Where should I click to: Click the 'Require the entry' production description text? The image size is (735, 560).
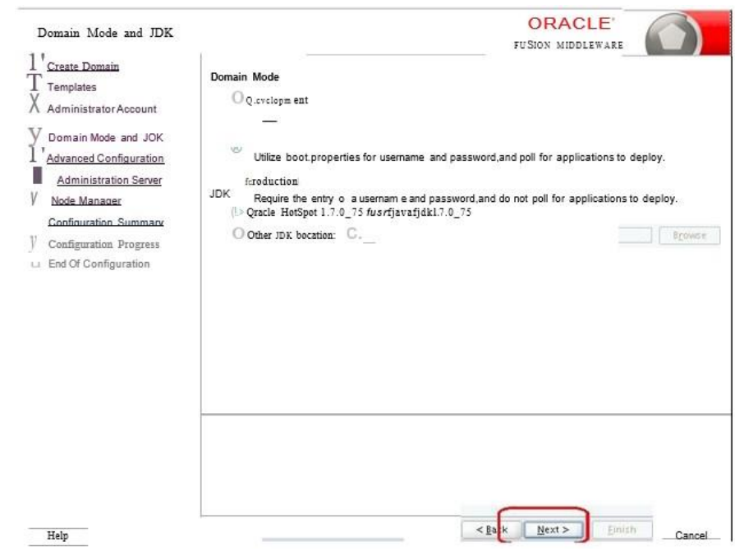click(x=466, y=199)
